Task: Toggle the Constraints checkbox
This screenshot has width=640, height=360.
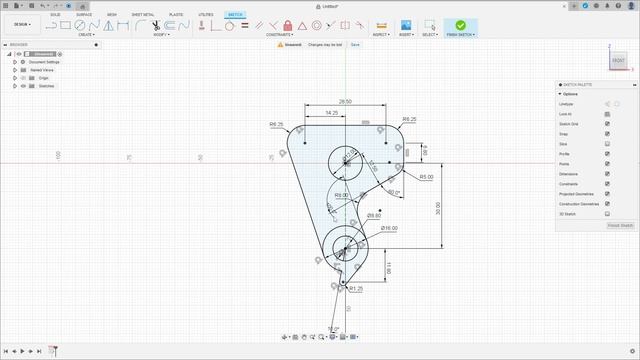Action: point(607,184)
